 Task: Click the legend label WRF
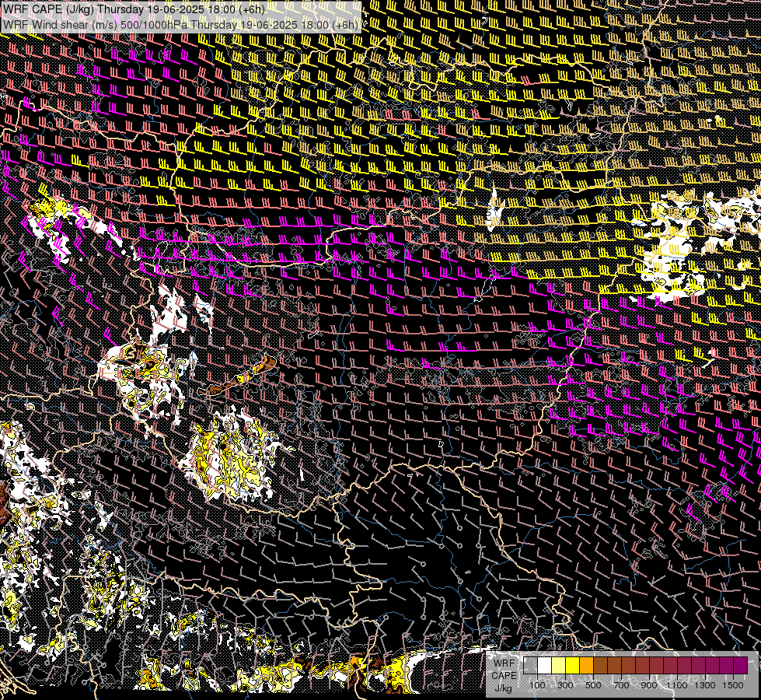coord(504,663)
